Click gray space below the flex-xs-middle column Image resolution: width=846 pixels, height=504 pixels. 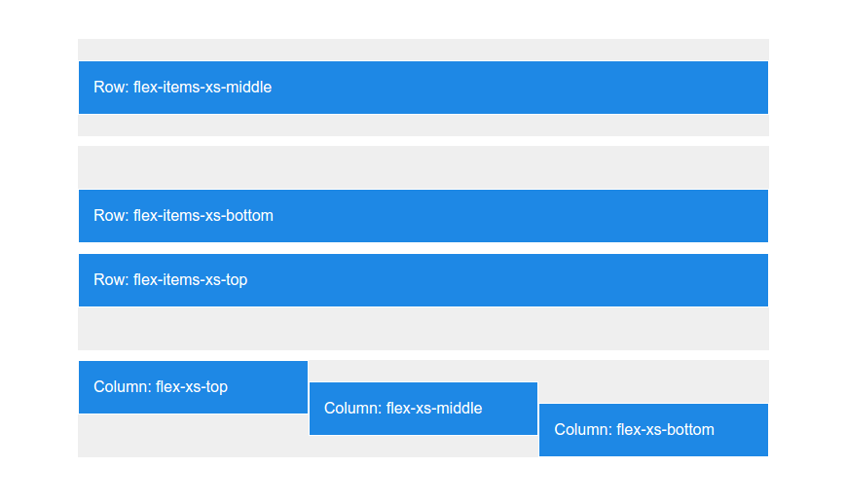click(x=423, y=446)
